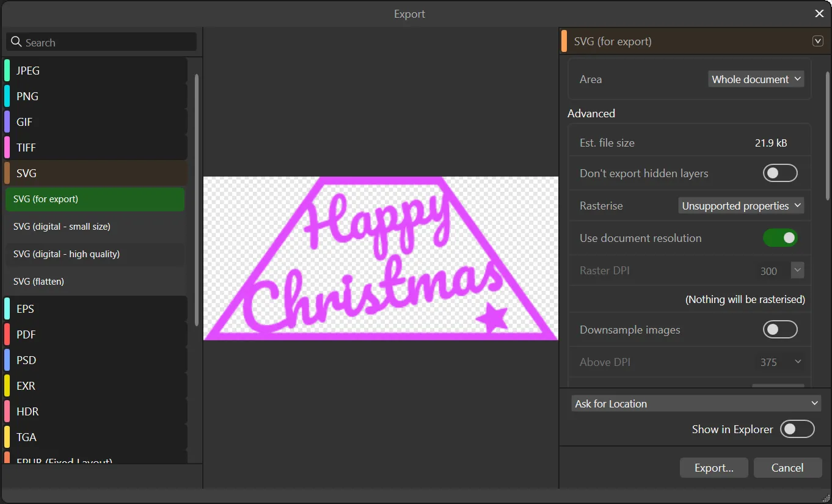Close the Export dialog with the X
Screen dimensions: 832x504
(819, 13)
